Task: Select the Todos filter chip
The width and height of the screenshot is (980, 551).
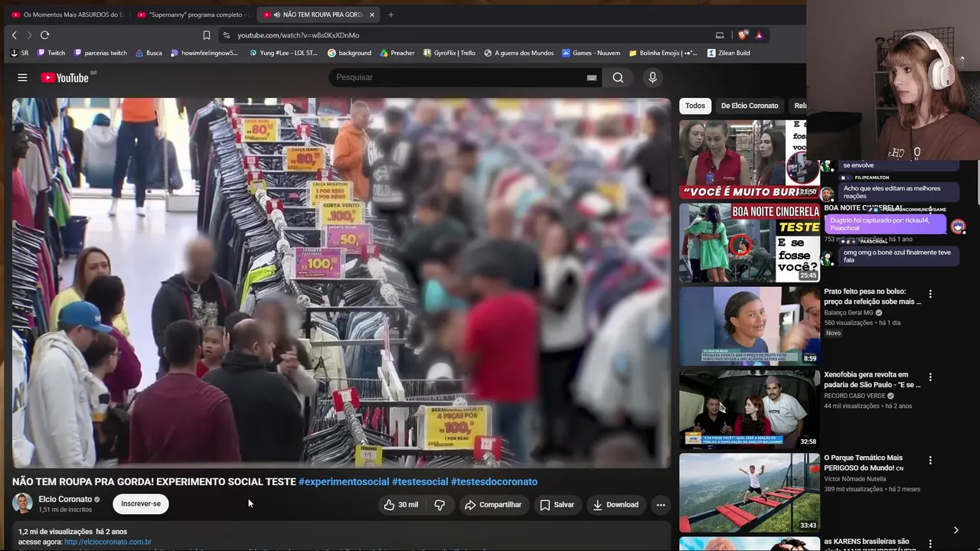Action: (x=695, y=106)
